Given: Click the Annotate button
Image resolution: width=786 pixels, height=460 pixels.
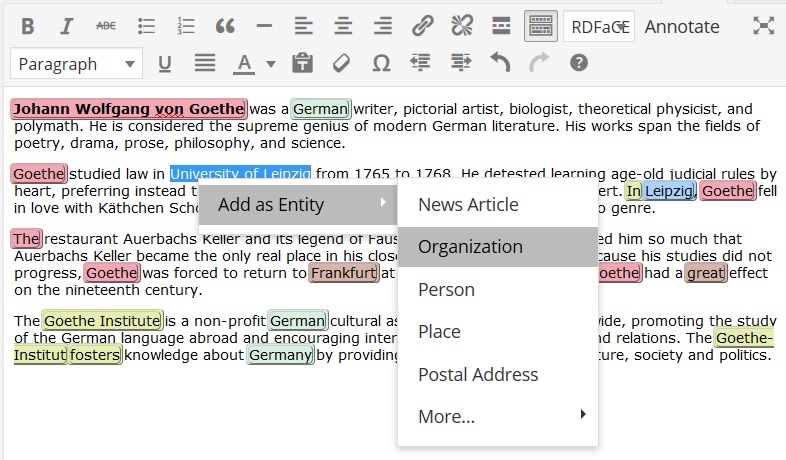Looking at the screenshot, I should pyautogui.click(x=682, y=27).
